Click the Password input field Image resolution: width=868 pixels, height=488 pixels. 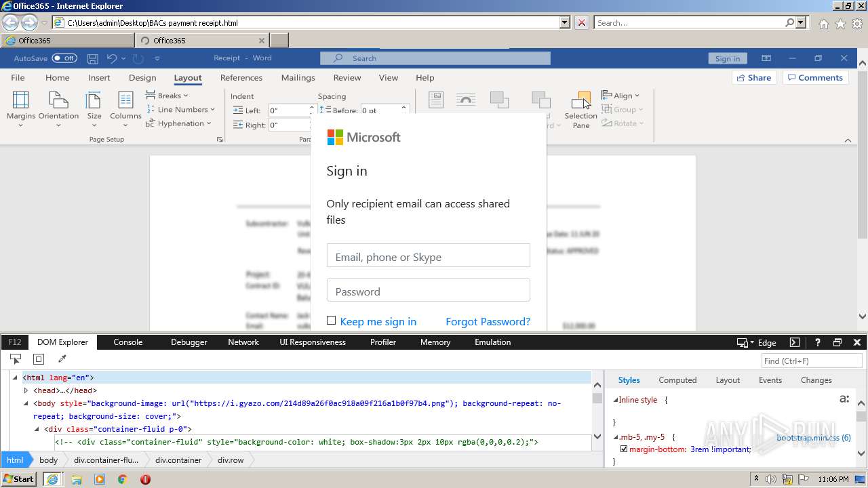428,290
